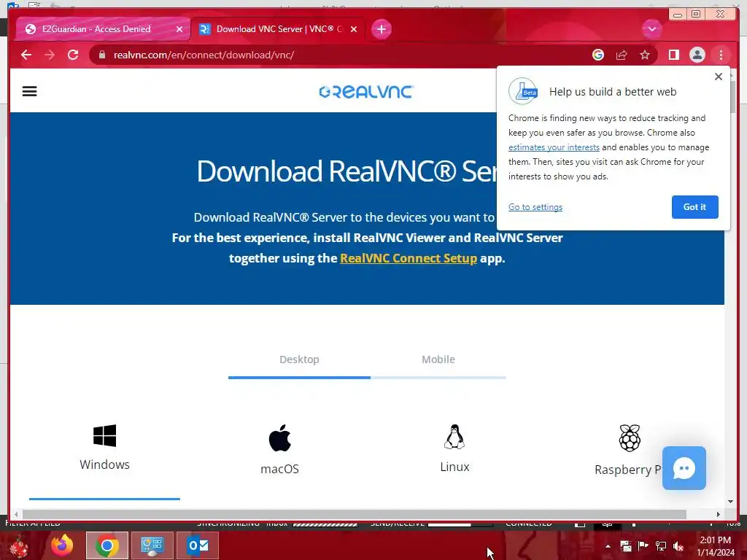Viewport: 747px width, 560px height.
Task: Choose the Windows platform icon
Action: [105, 436]
